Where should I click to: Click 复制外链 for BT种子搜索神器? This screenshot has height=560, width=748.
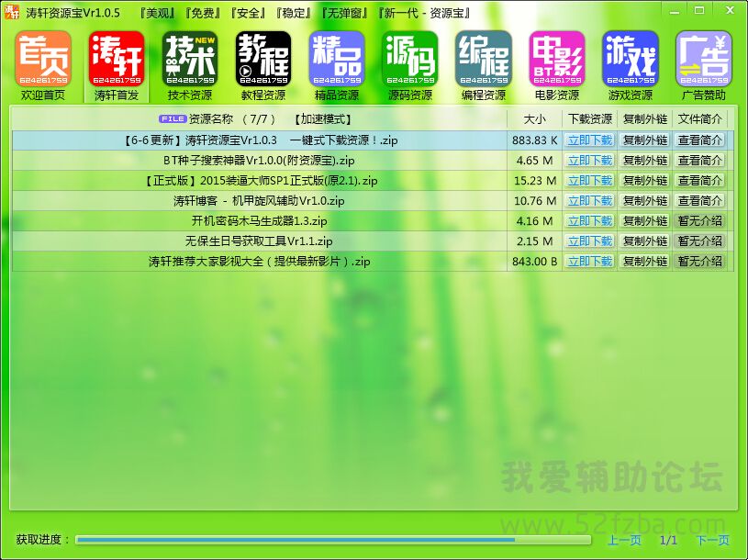pos(645,161)
